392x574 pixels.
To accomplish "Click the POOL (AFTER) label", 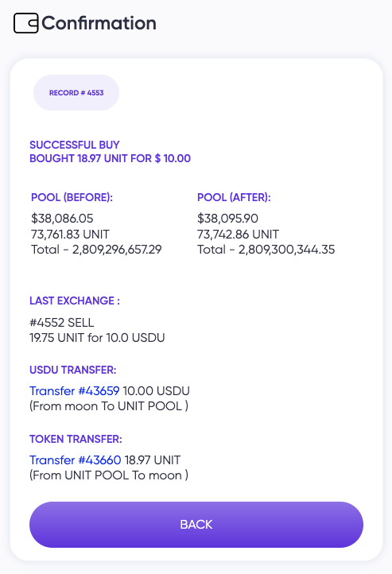I will tap(234, 197).
